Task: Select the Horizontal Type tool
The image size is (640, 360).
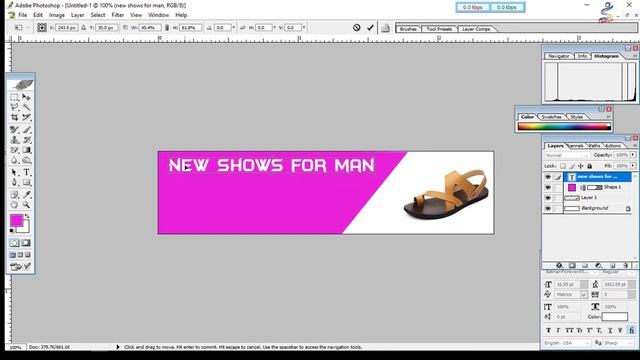Action: (x=27, y=172)
